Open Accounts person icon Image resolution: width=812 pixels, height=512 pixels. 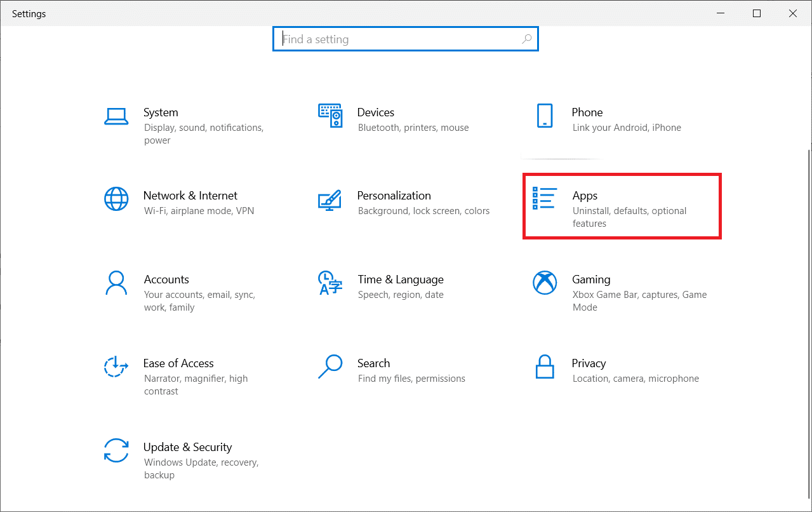pos(116,283)
